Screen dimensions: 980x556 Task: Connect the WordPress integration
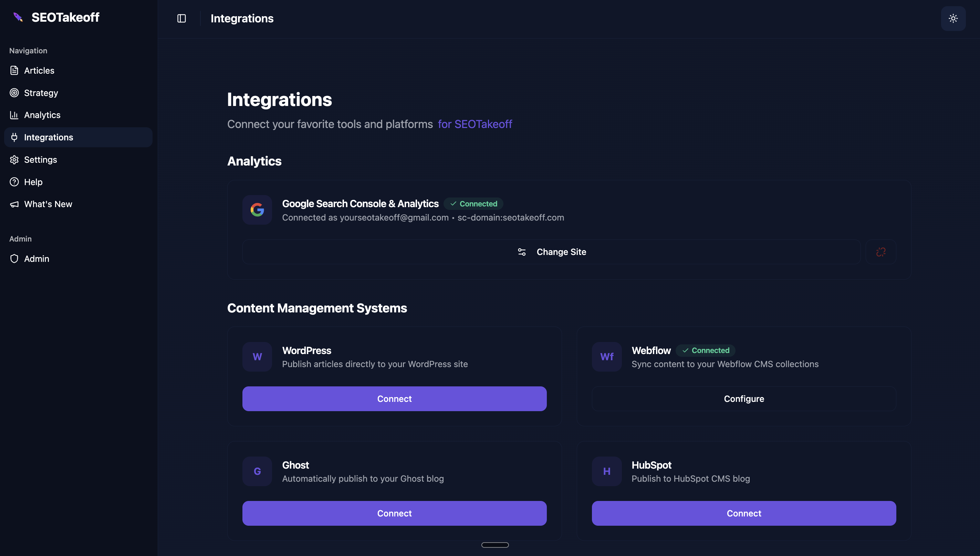point(394,399)
